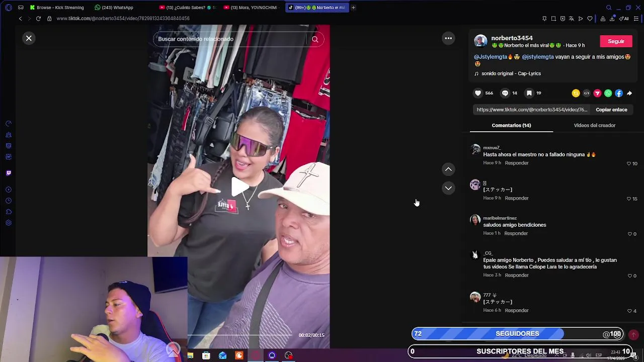Open sonido original - Cap-Lyrics sound
This screenshot has height=362, width=644.
[x=511, y=73]
